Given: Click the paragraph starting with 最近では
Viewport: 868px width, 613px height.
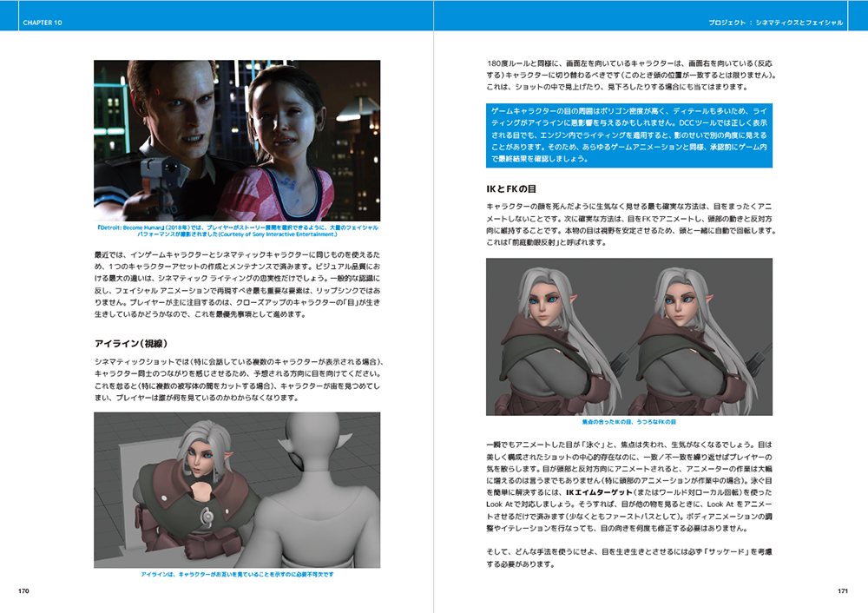Looking at the screenshot, I should coord(237,283).
